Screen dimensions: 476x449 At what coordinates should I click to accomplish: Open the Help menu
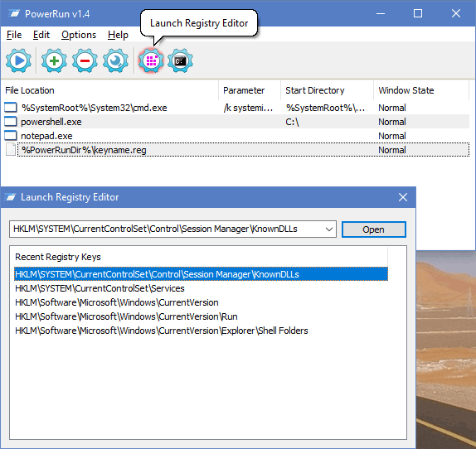(118, 35)
